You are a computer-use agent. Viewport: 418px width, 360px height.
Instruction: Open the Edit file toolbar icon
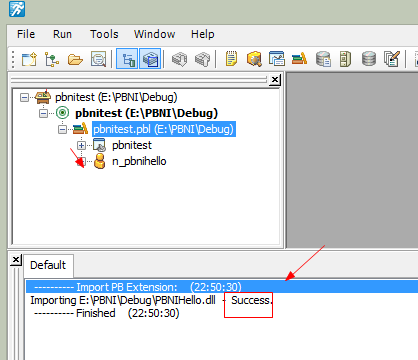pyautogui.click(x=392, y=59)
